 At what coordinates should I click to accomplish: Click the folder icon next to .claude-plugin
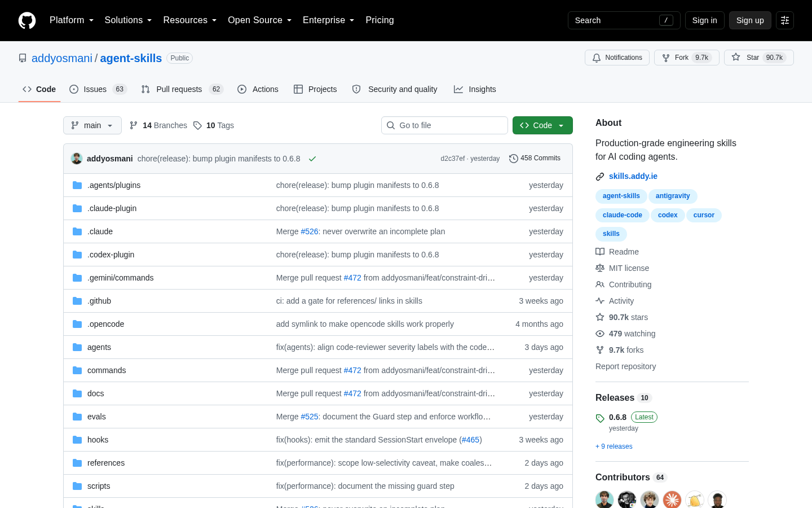coord(77,208)
